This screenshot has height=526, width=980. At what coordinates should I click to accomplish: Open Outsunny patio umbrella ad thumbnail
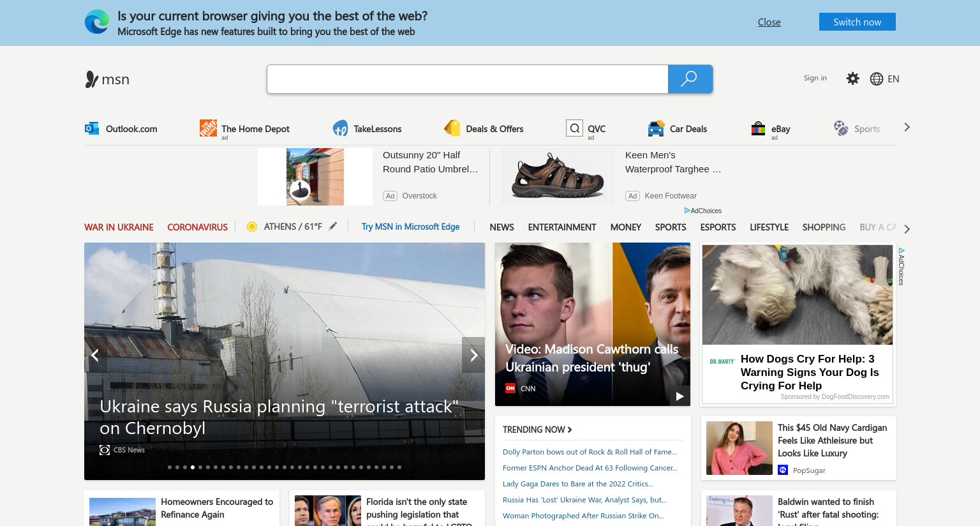point(315,177)
